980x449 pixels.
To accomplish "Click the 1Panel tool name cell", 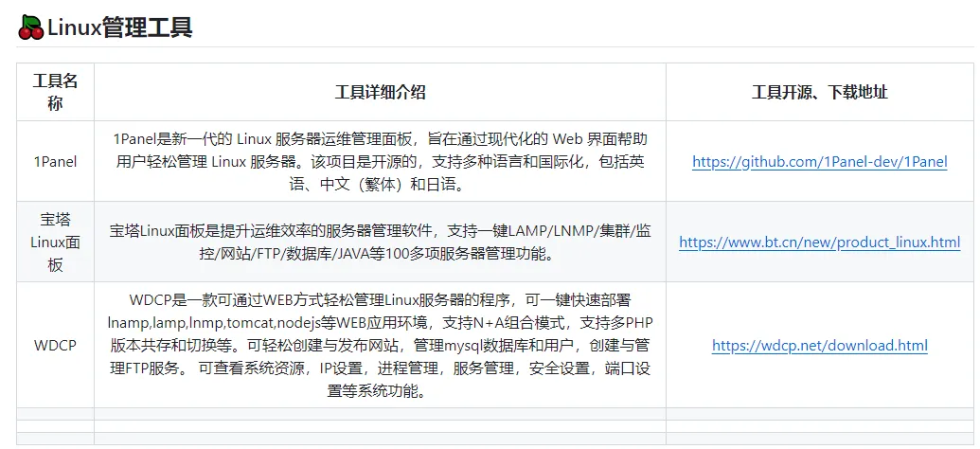I will [x=55, y=162].
